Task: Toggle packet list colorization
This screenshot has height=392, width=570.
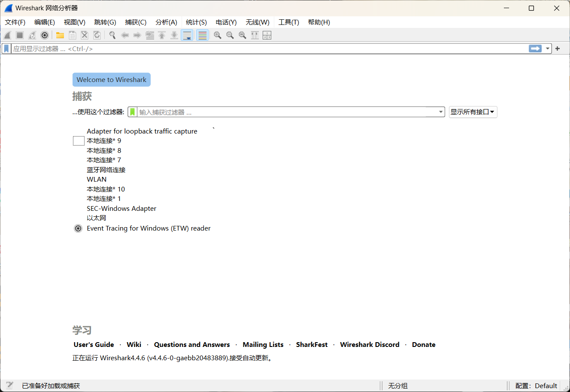Action: pyautogui.click(x=203, y=35)
